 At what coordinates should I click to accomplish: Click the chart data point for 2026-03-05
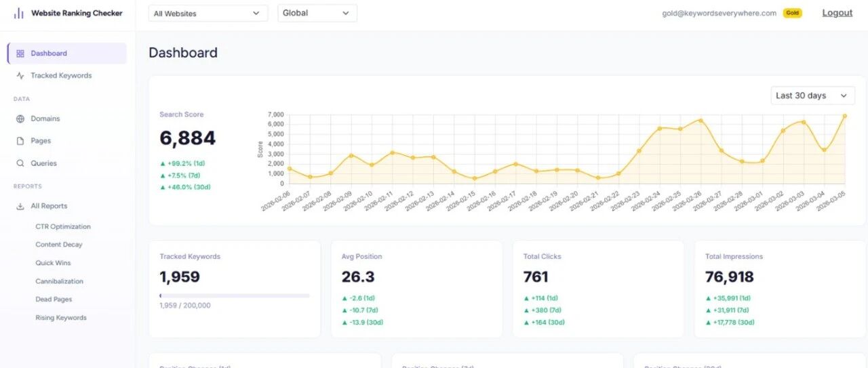coord(845,116)
